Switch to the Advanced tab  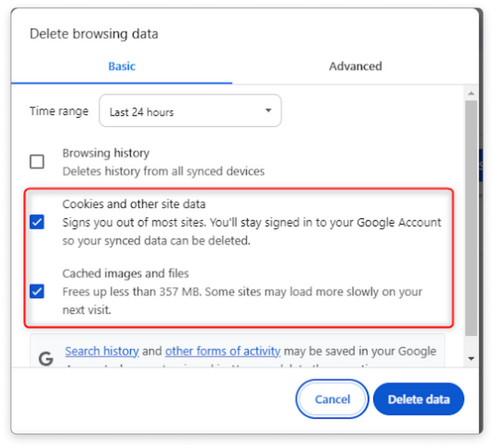tap(355, 66)
